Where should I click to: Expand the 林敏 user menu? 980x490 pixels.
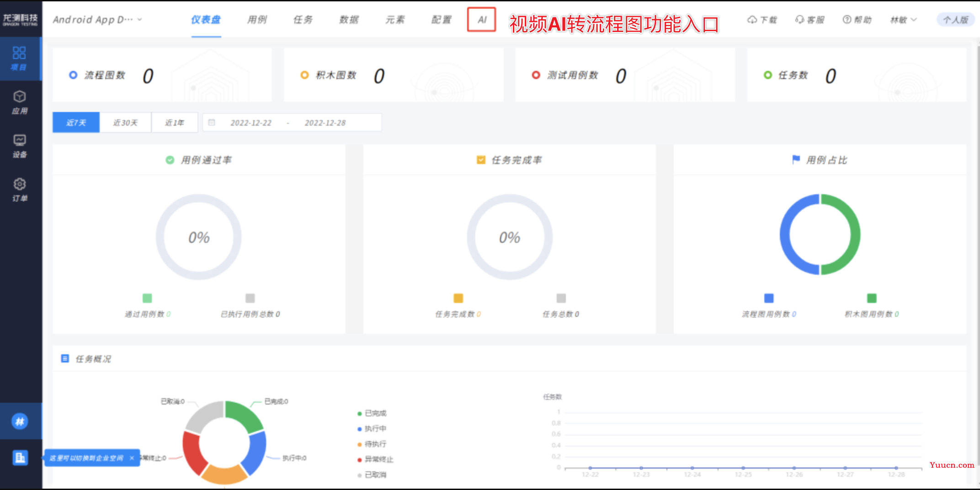click(x=903, y=20)
